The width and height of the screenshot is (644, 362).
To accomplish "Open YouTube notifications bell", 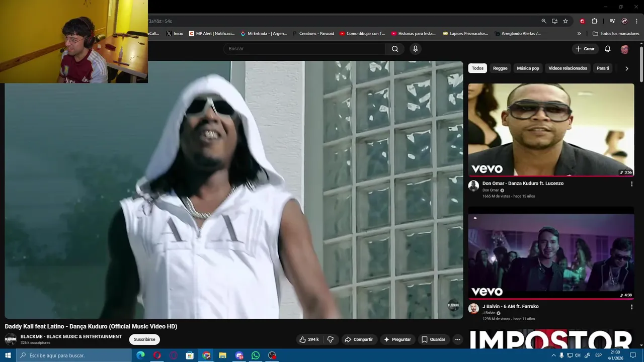I will click(608, 49).
